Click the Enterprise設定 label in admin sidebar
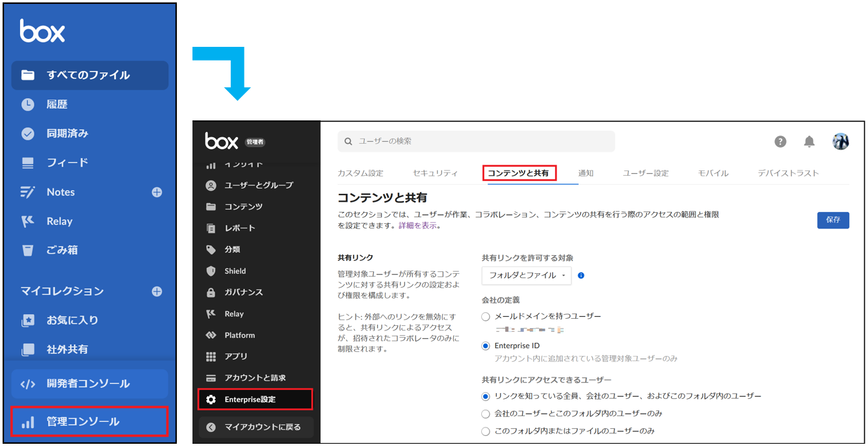Image resolution: width=868 pixels, height=447 pixels. (x=250, y=400)
